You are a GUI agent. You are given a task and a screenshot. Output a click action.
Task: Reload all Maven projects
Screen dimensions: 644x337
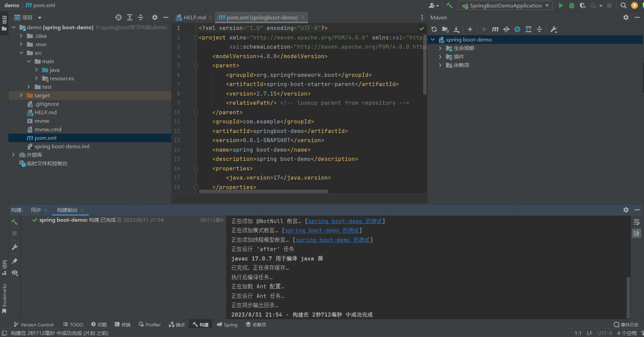pos(434,29)
